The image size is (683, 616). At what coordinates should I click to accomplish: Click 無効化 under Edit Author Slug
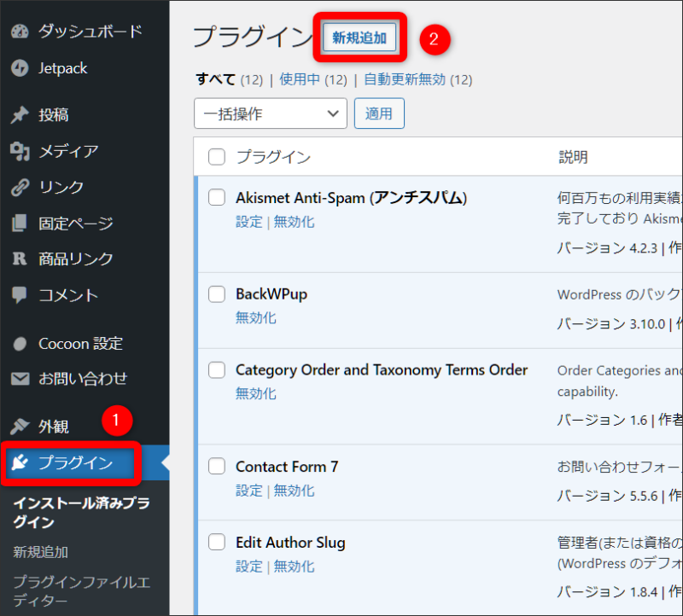click(294, 567)
